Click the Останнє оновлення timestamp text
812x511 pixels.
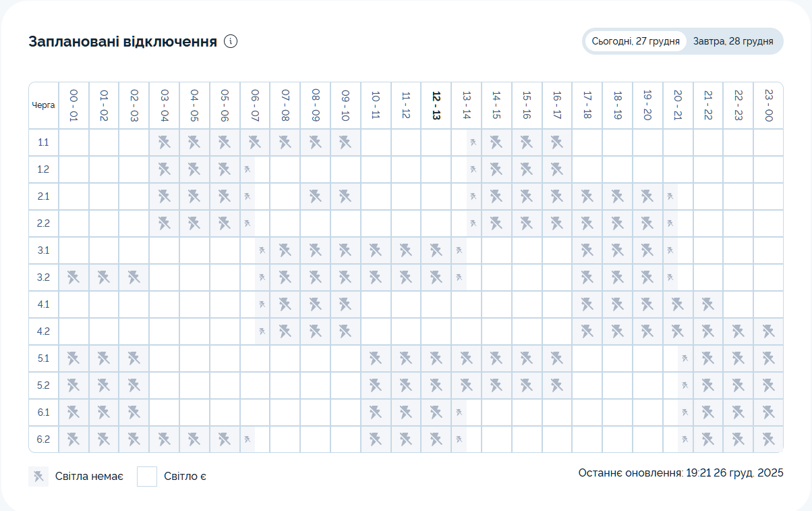[680, 473]
